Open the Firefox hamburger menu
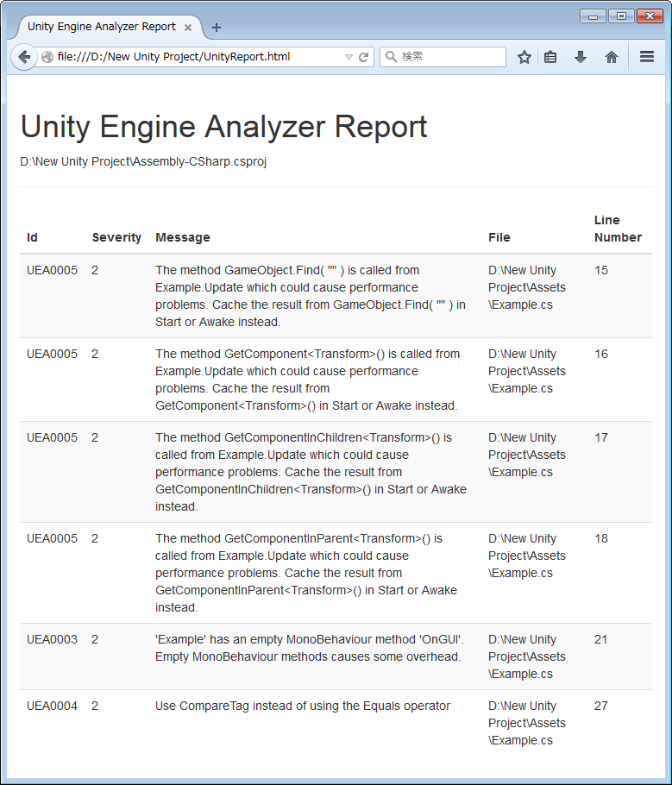This screenshot has height=785, width=672. 646,56
